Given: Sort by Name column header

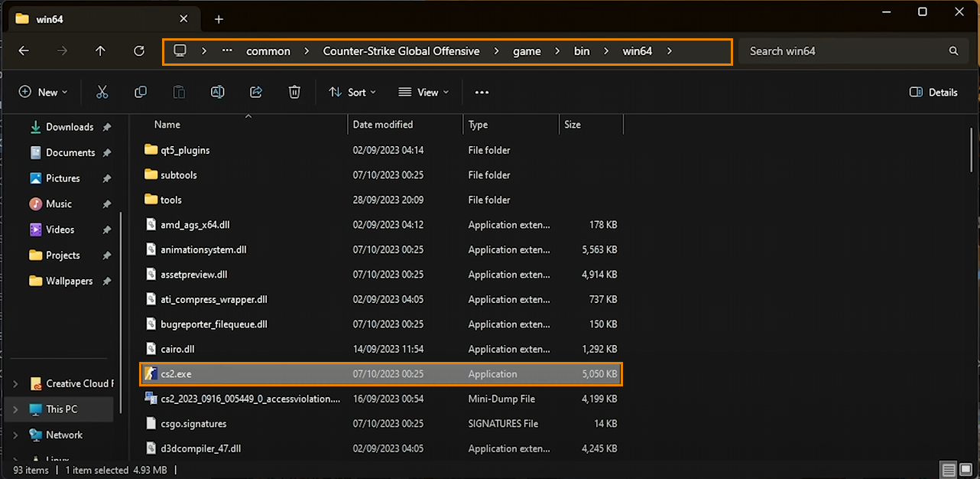Looking at the screenshot, I should 167,125.
